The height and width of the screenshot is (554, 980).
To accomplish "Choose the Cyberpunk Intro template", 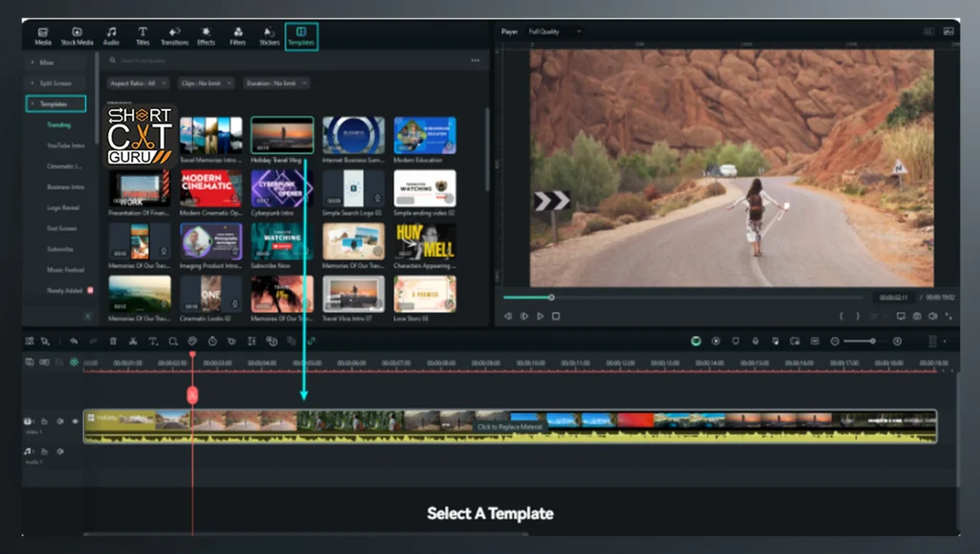I will coord(282,188).
